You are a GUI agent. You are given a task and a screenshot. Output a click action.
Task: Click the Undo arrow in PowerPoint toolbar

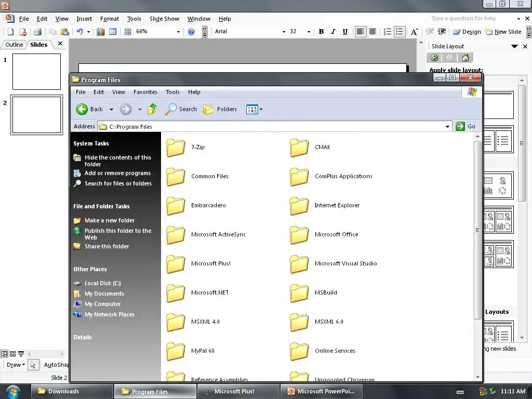point(79,32)
